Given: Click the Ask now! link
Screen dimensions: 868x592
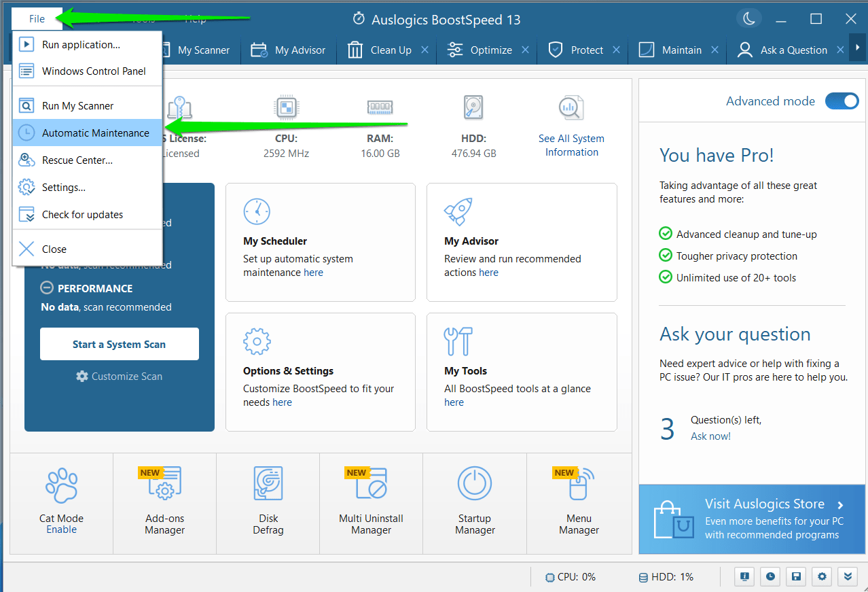Looking at the screenshot, I should (x=710, y=436).
